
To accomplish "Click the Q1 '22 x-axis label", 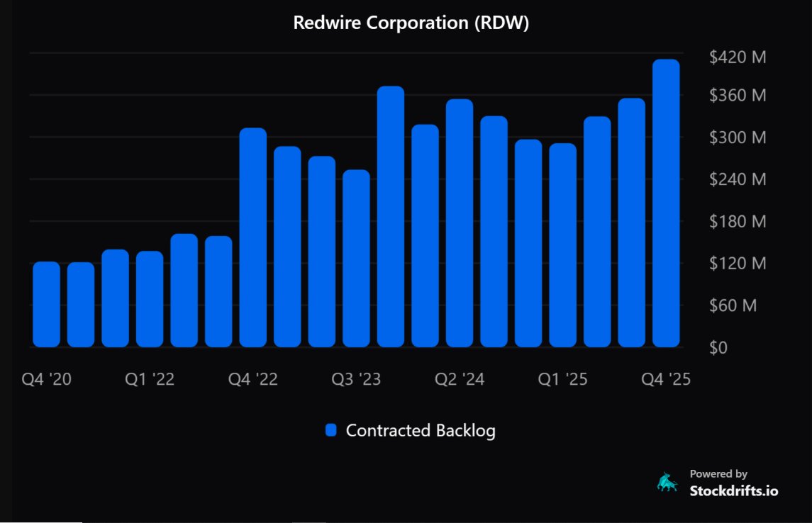I will click(x=150, y=379).
